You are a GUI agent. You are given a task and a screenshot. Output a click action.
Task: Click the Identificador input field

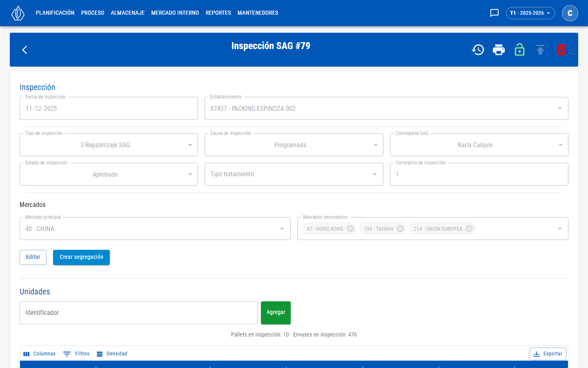[138, 313]
